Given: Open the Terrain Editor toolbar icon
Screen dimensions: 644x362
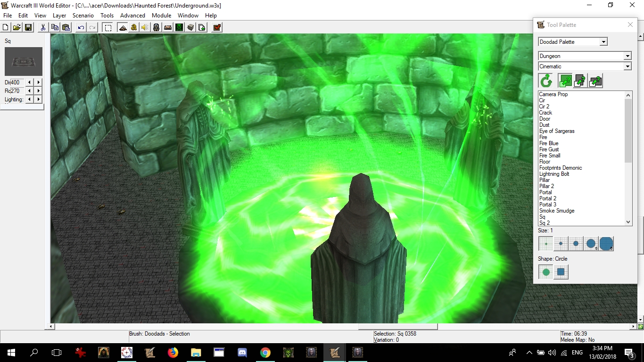Looking at the screenshot, I should click(123, 27).
